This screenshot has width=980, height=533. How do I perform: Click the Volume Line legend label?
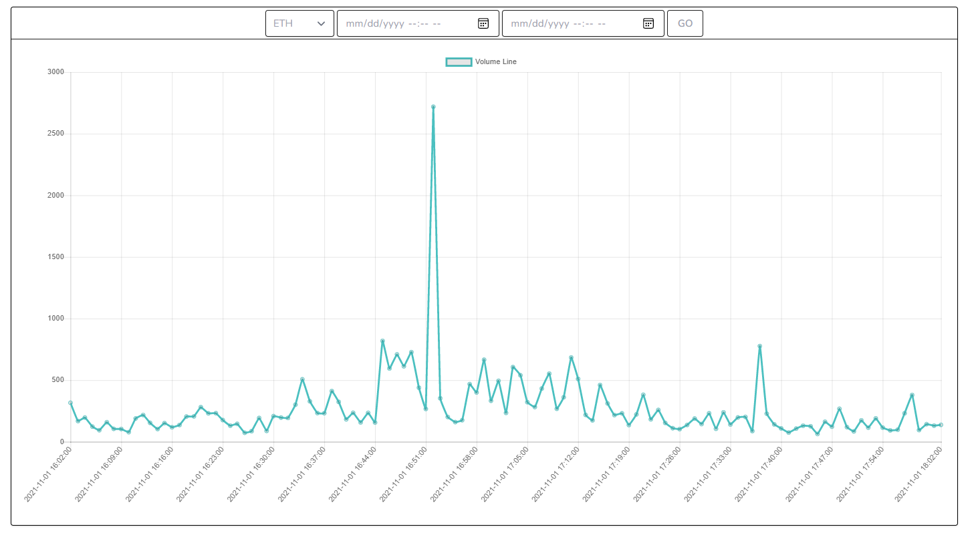(x=496, y=62)
